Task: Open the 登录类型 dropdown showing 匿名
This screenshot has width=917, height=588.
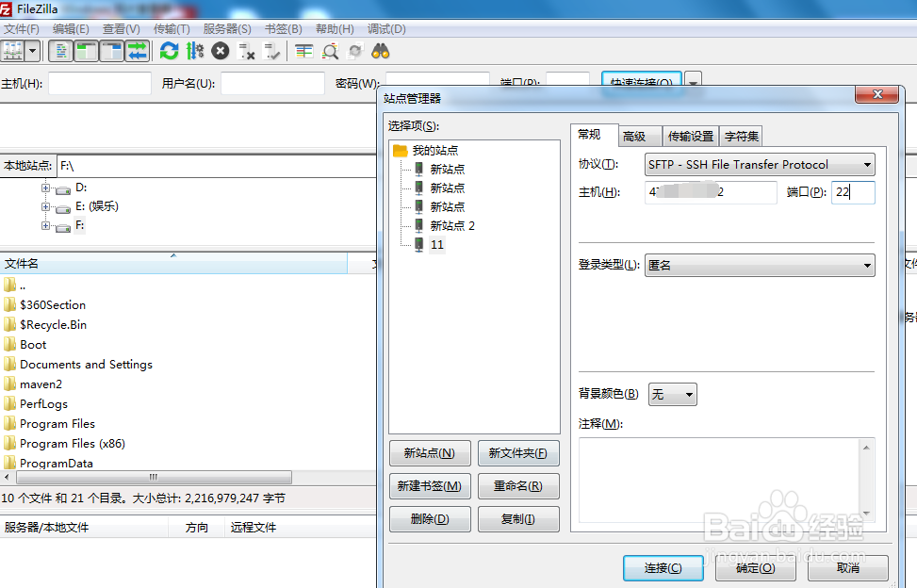Action: pyautogui.click(x=760, y=266)
